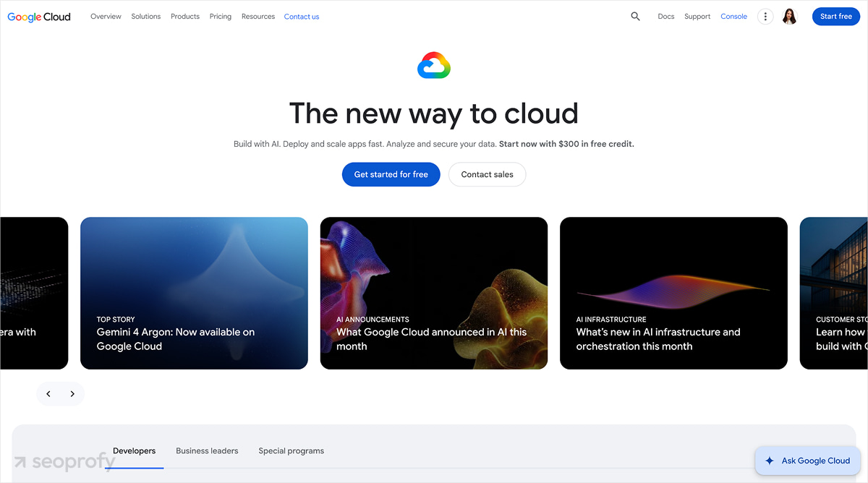
Task: Open the Ask Google Cloud chat button
Action: tap(808, 461)
